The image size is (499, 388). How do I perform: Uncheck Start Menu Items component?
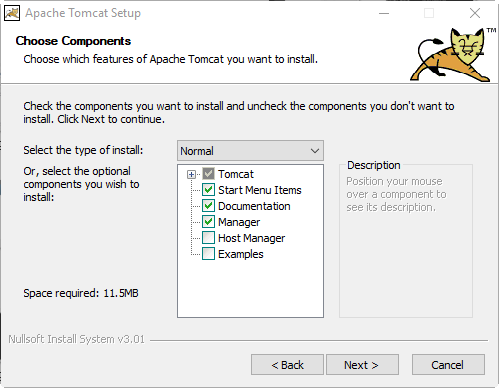[208, 190]
